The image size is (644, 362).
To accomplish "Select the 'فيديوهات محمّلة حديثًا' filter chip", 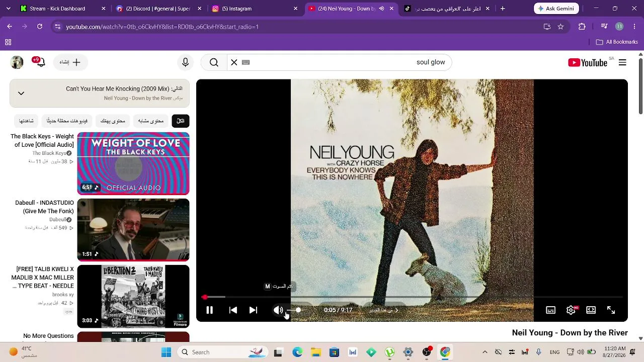I will coord(67,121).
